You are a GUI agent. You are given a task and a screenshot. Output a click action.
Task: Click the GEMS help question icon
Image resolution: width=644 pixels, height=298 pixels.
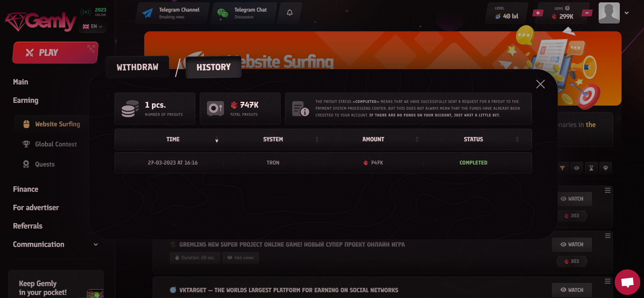[x=567, y=8]
